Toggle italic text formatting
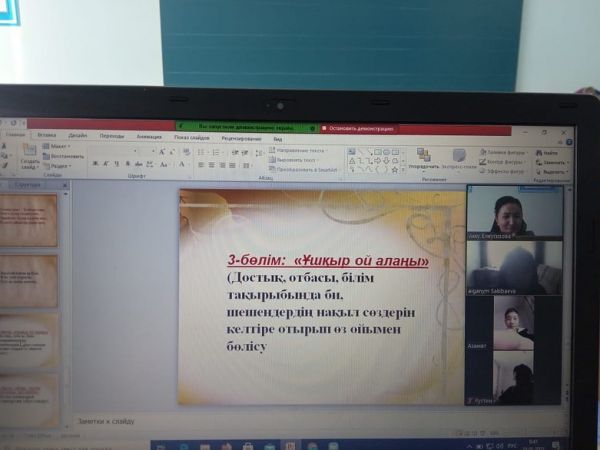This screenshot has height=450, width=600. click(104, 164)
